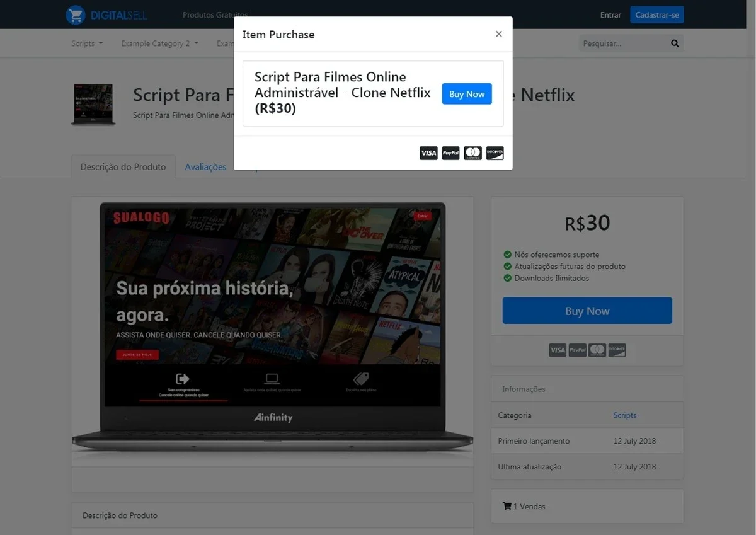This screenshot has width=756, height=535.
Task: Click the Visa icon in modal
Action: point(428,153)
